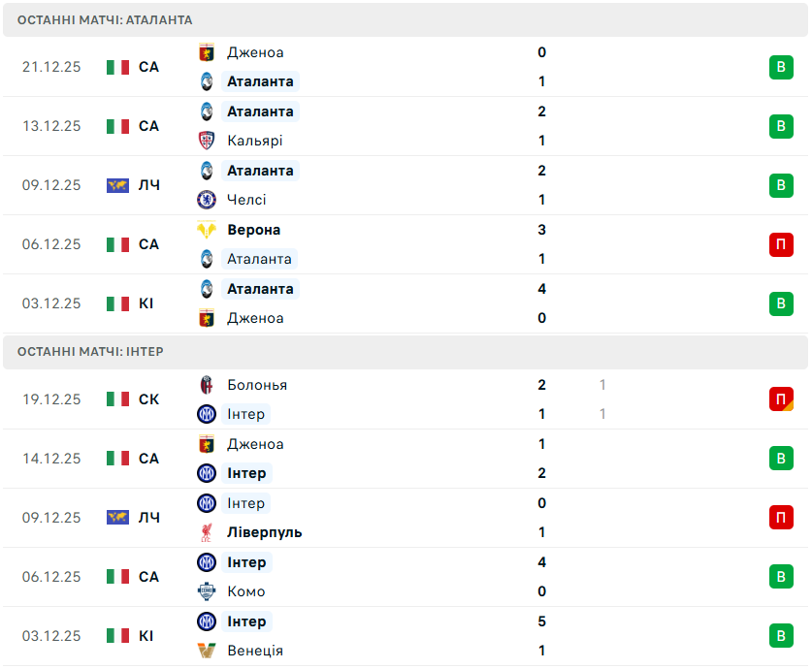Image resolution: width=812 pixels, height=669 pixels.
Task: Open the Atalanta recent matches header
Action: [105, 19]
